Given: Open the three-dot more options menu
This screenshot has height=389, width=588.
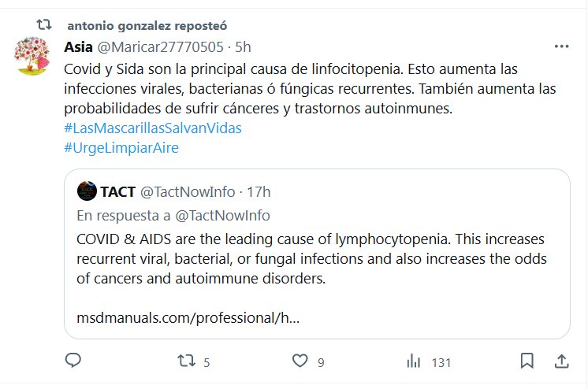Looking at the screenshot, I should pyautogui.click(x=561, y=46).
